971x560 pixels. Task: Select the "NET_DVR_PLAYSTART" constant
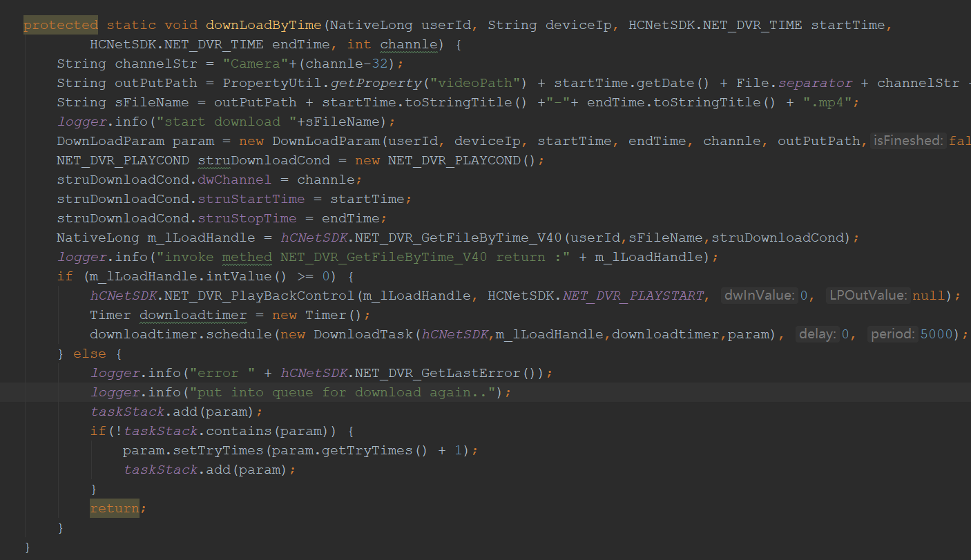pos(633,296)
